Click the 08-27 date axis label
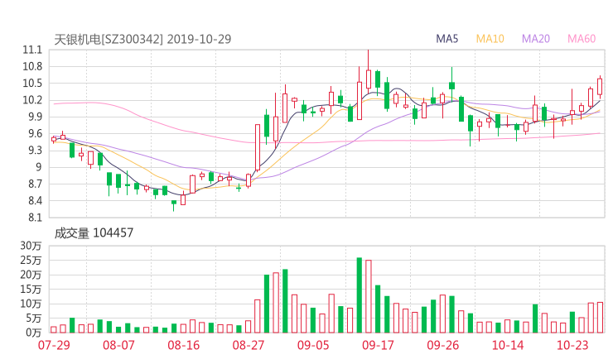 click(x=249, y=345)
